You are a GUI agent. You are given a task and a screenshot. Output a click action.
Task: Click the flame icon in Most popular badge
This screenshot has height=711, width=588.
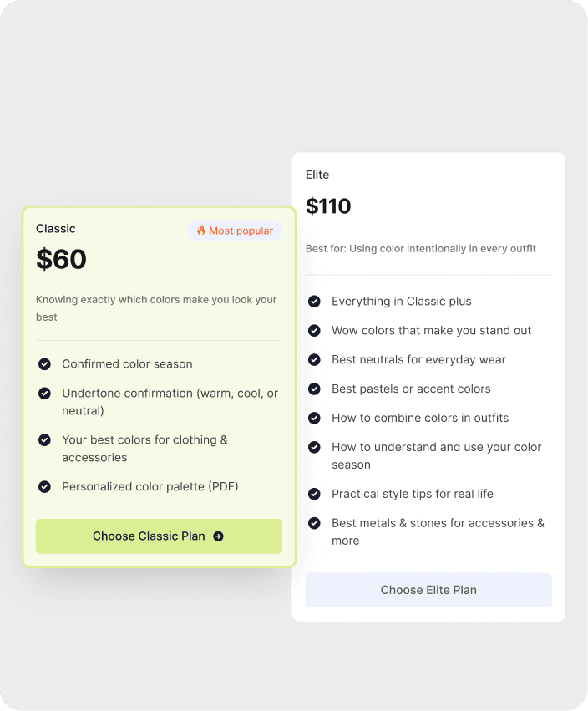point(201,231)
